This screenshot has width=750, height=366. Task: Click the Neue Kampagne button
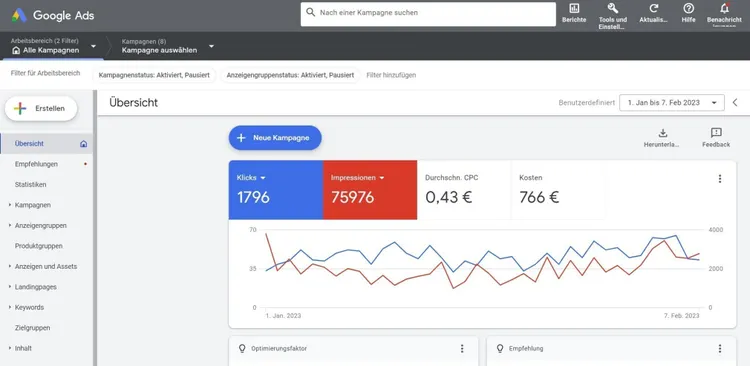pos(275,138)
